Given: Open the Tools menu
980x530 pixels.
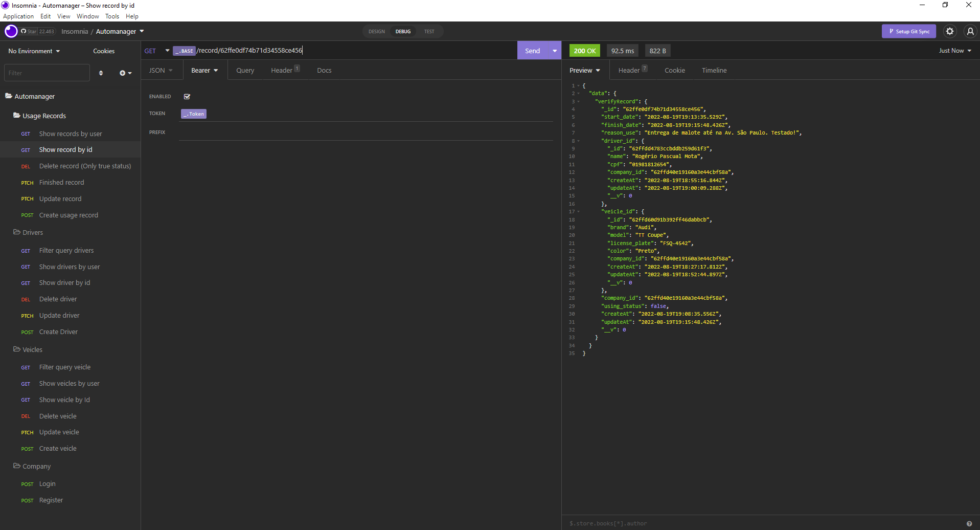Looking at the screenshot, I should (x=112, y=16).
